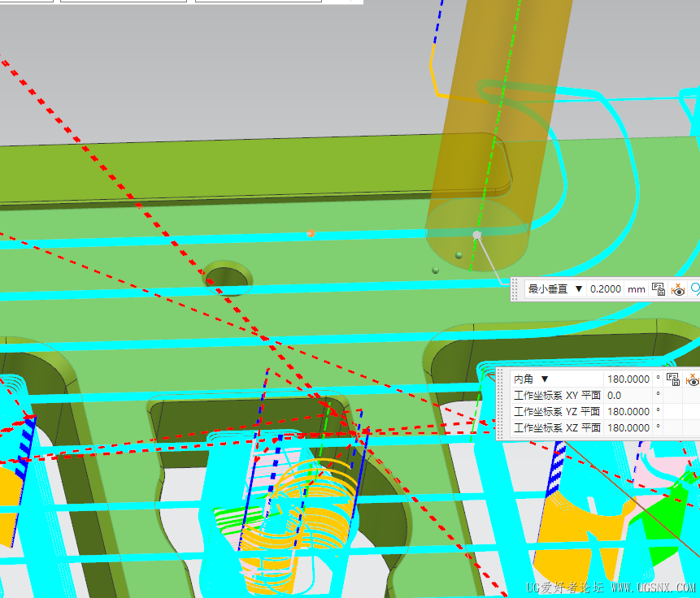Screen dimensions: 700x598
Task: Click the orange point on cyan toolpath
Action: tap(311, 233)
